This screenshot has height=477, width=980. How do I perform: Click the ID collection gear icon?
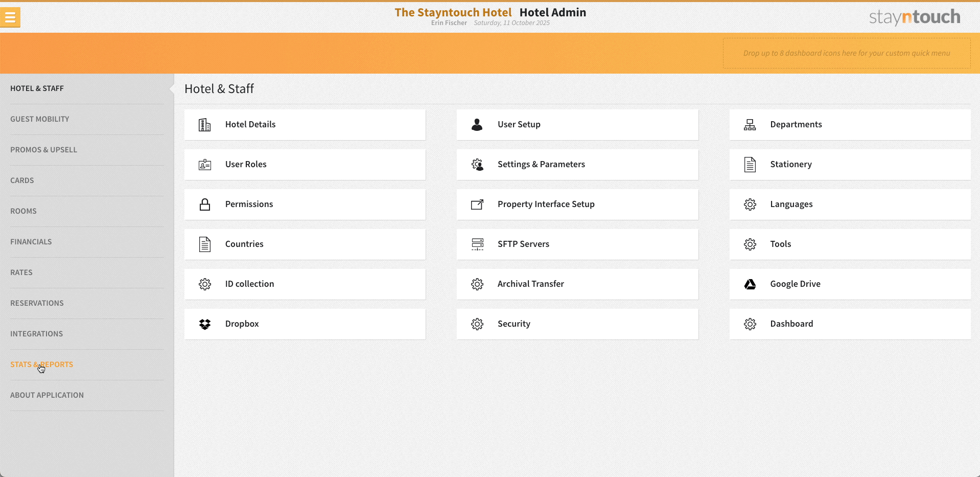(205, 284)
